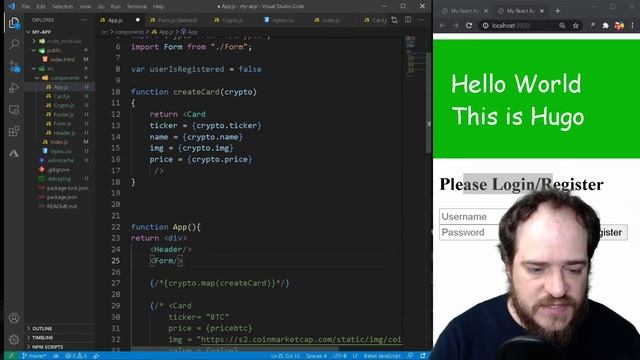Viewport: 640px width, 360px height.
Task: Click the master branch in status bar
Action: pyautogui.click(x=34, y=356)
